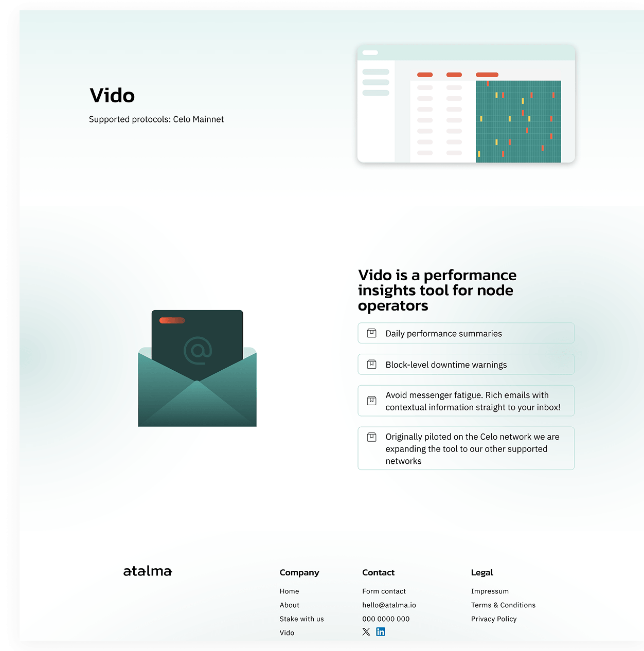Open Terms & Conditions link
Viewport: 644px width, 651px height.
coord(504,605)
